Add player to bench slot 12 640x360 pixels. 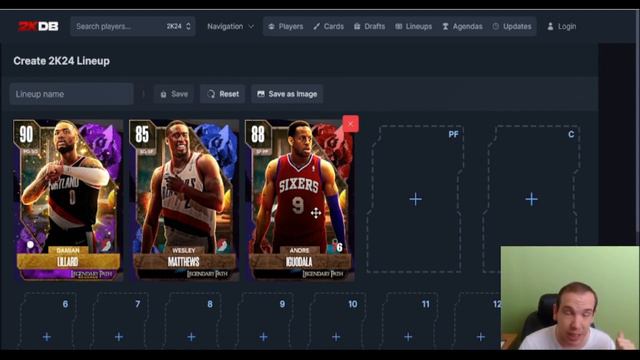click(481, 337)
